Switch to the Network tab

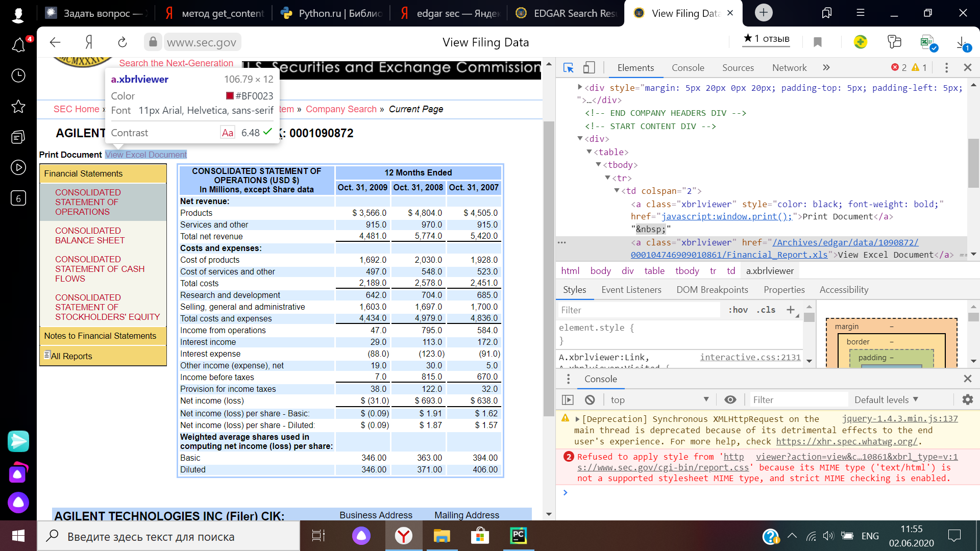[x=789, y=68]
